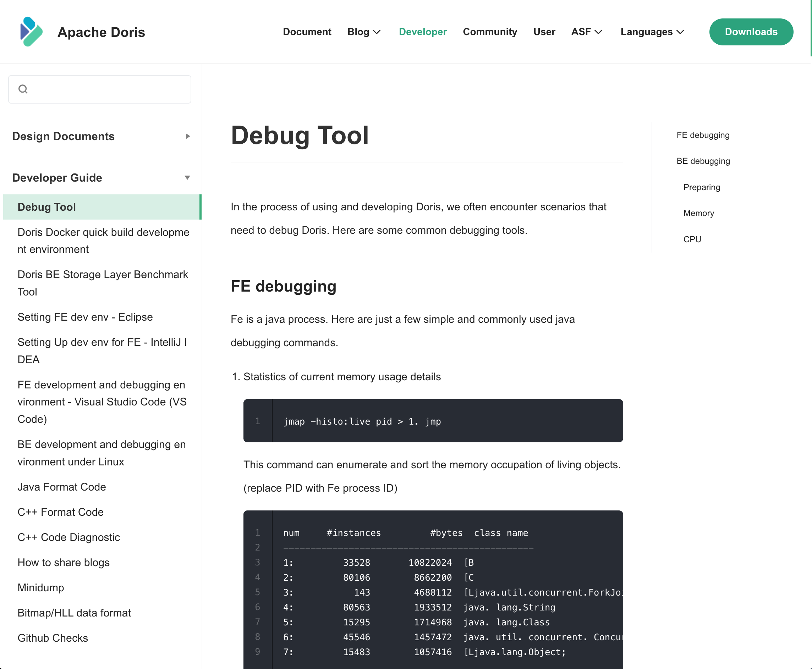Expand the Design Documents section
The width and height of the screenshot is (812, 669).
(102, 137)
